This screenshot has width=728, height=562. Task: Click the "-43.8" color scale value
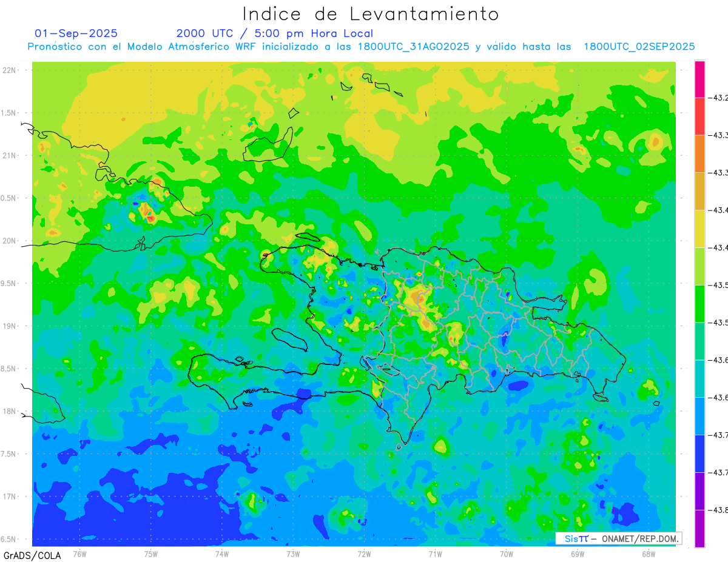coord(718,510)
